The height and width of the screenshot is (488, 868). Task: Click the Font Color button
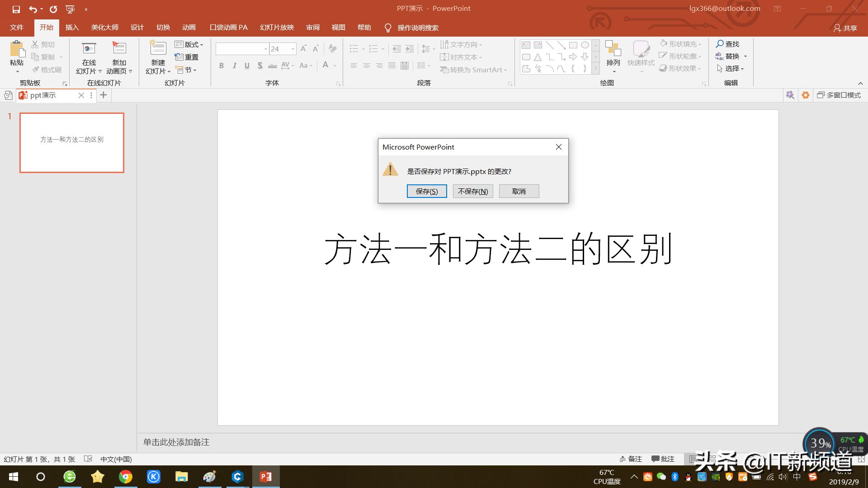[325, 66]
